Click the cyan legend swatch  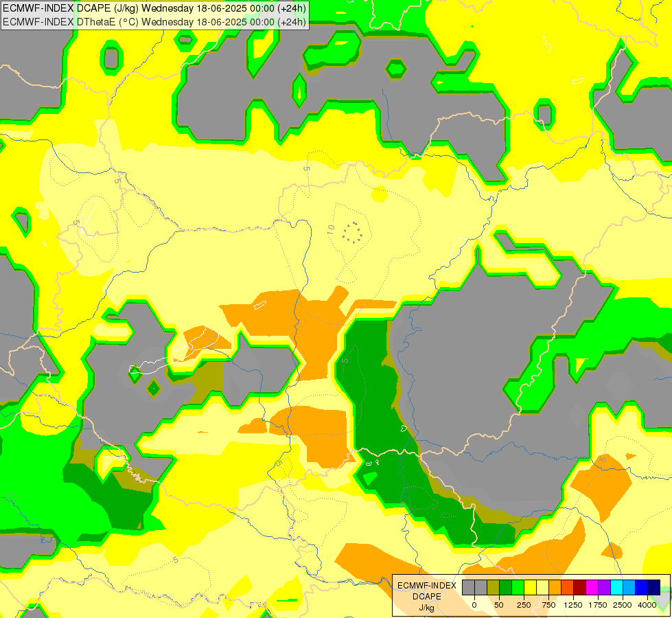616,587
